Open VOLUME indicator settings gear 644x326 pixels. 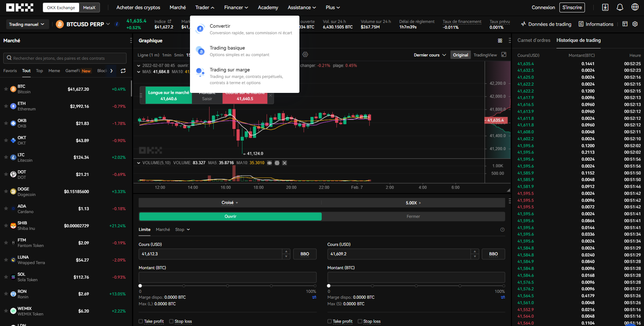point(277,163)
